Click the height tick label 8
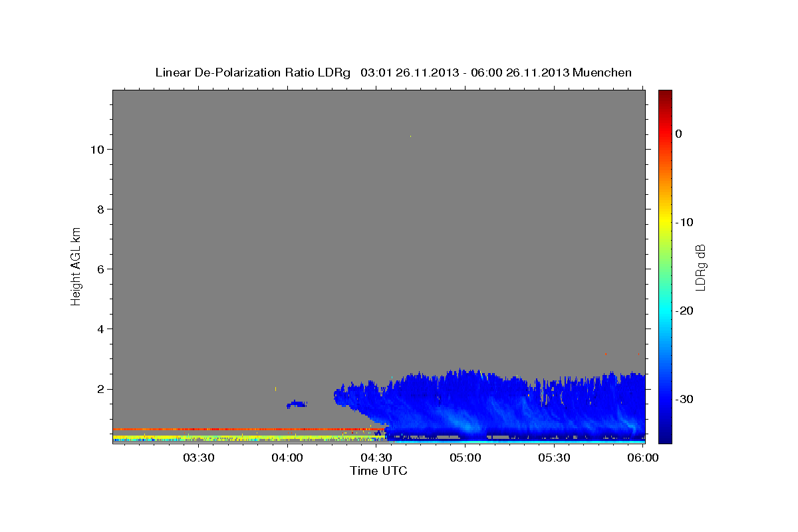The image size is (798, 532). [99, 209]
